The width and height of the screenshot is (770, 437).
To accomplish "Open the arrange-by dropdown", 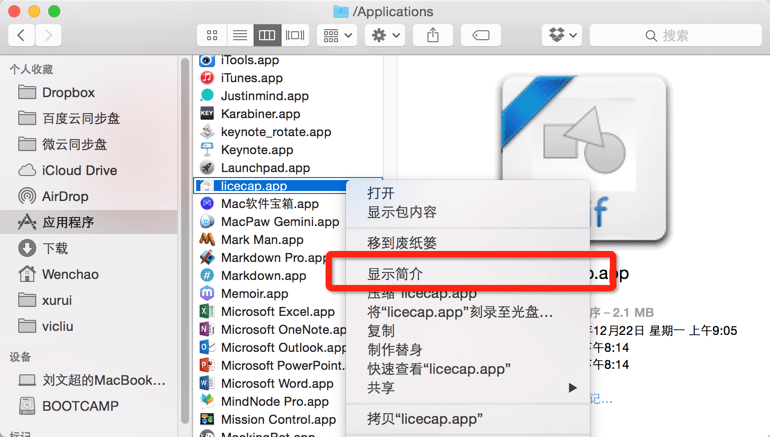I will pos(337,35).
